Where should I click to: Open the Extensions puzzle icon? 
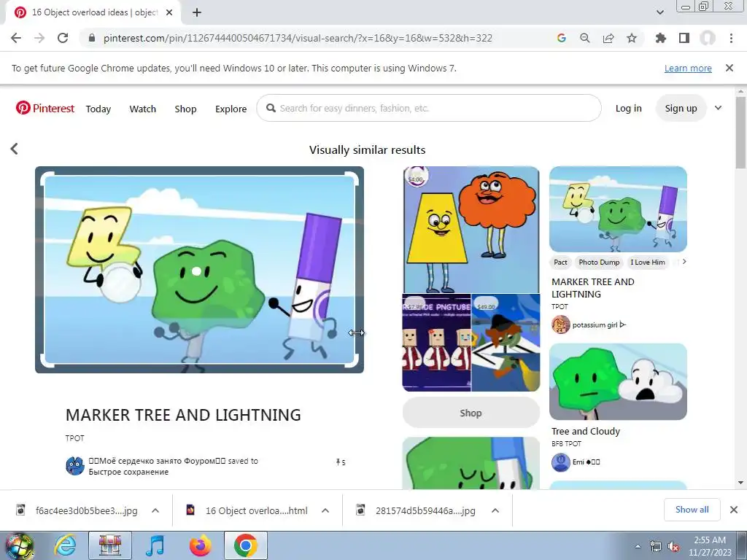point(661,38)
